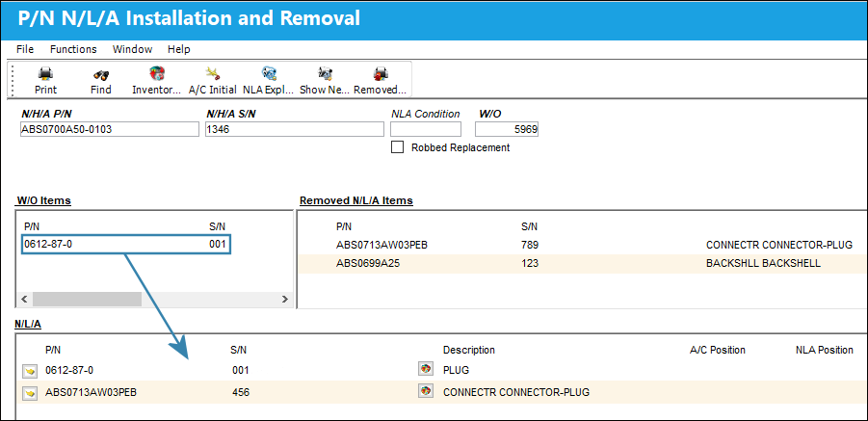Open the Help menu
The width and height of the screenshot is (868, 421).
tap(179, 49)
